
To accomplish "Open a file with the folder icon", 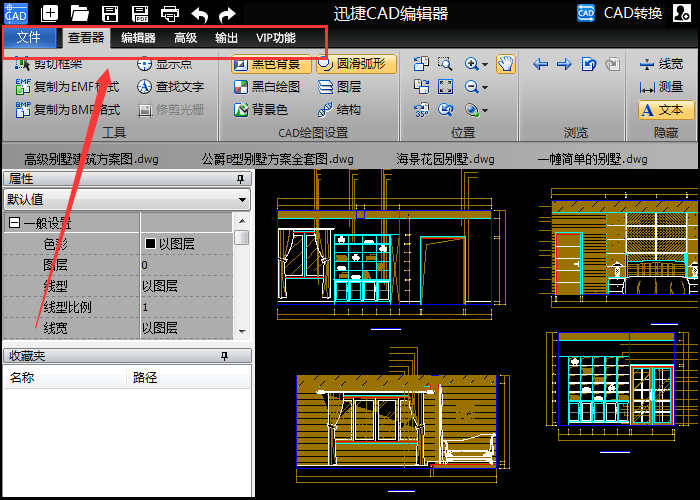I will click(80, 13).
